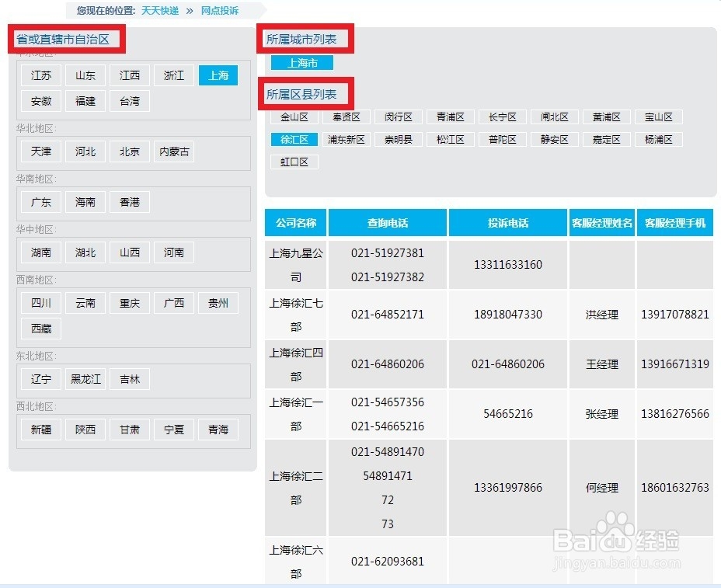Choose 北京 municipality
Image resolution: width=721 pixels, height=588 pixels.
click(130, 151)
